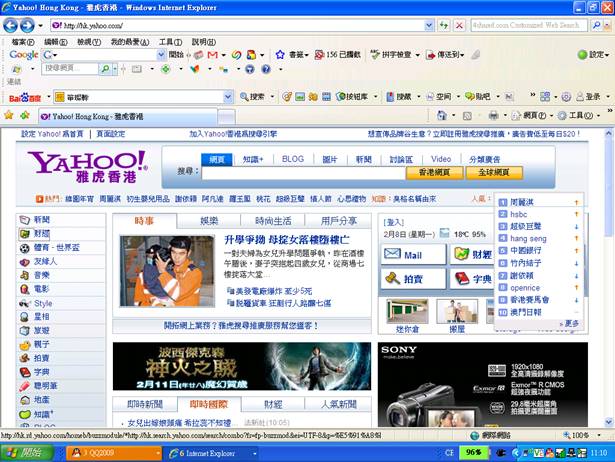Image resolution: width=615 pixels, height=462 pixels.
Task: Open Style in the left sidebar
Action: tap(43, 303)
